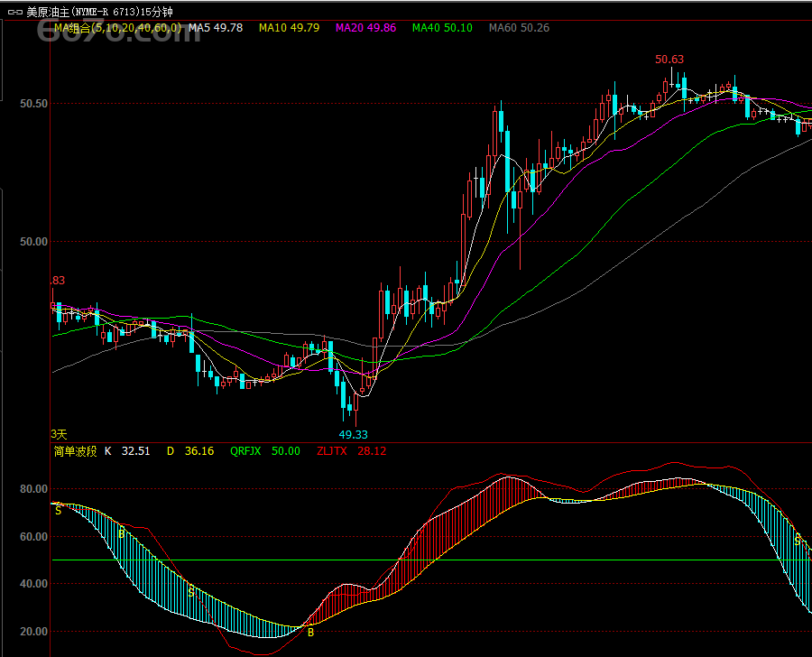Select the 美原油主 15分钟 chart title
Screen dimensions: 812x657
click(x=100, y=12)
